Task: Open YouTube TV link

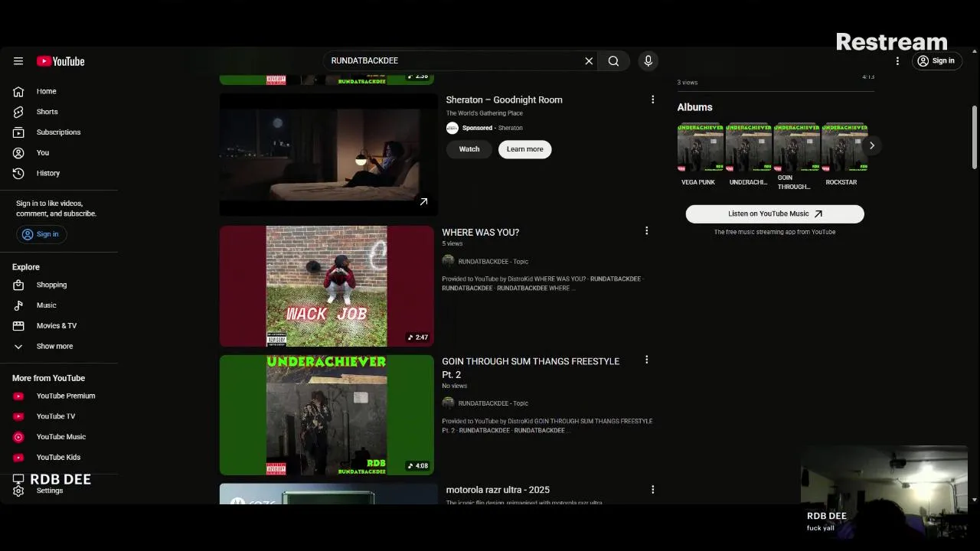Action: pyautogui.click(x=56, y=416)
